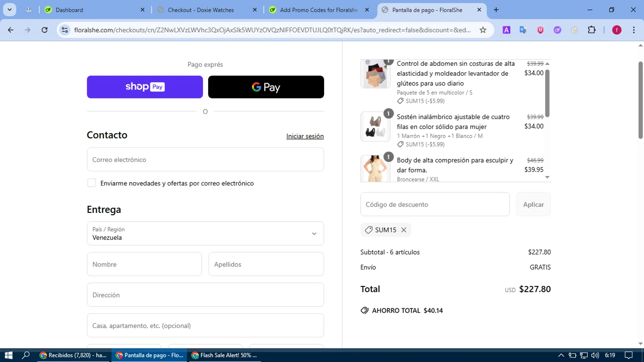Switch to Add Promo Codes for Floralshe tab
The height and width of the screenshot is (362, 644).
coord(319,9)
